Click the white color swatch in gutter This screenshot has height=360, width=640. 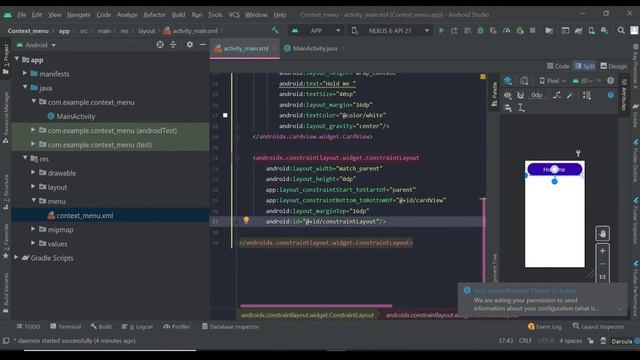pyautogui.click(x=225, y=116)
